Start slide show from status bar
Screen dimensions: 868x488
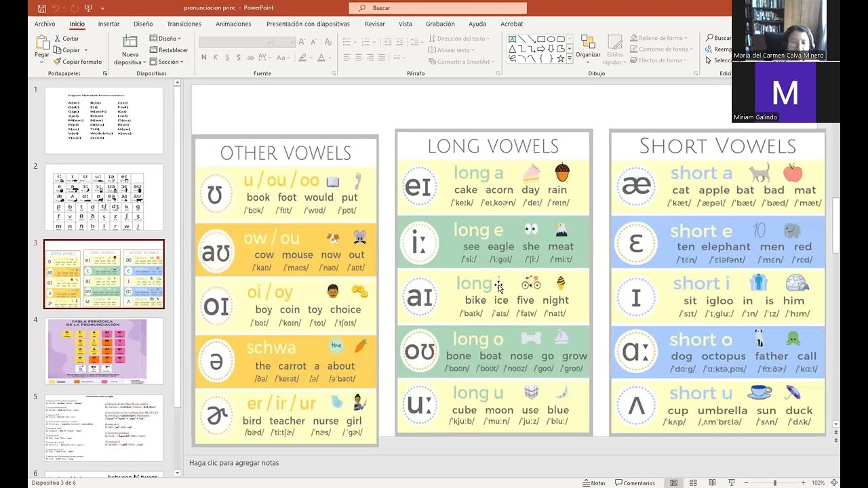tap(731, 483)
